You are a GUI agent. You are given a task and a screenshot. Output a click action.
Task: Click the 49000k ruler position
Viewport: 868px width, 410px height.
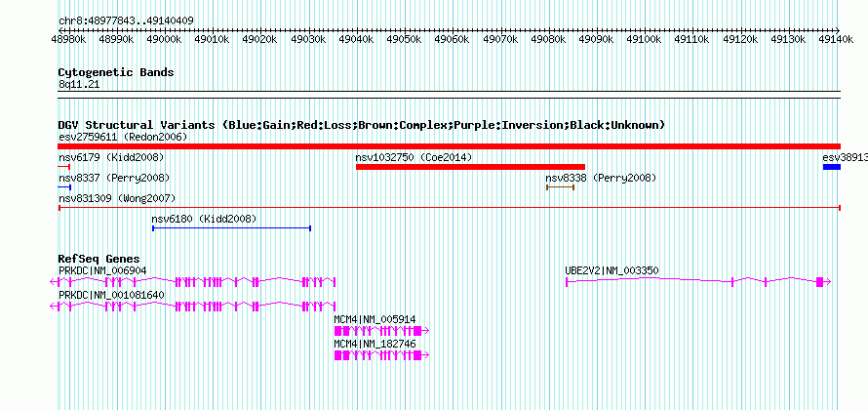[x=165, y=39]
